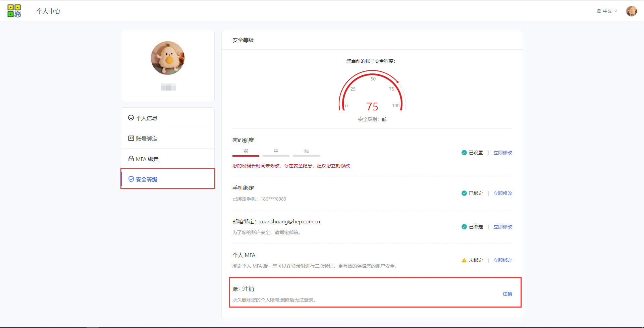Click 立即修改 link for phone binding

point(502,193)
